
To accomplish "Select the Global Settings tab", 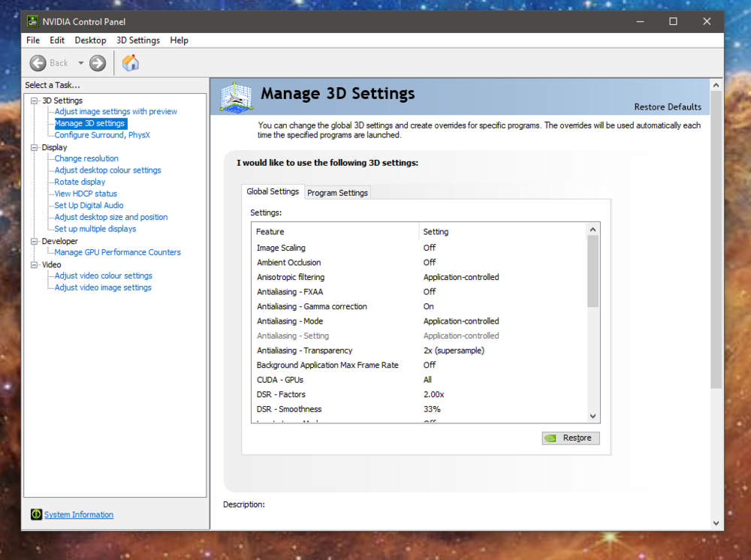I will click(x=273, y=191).
